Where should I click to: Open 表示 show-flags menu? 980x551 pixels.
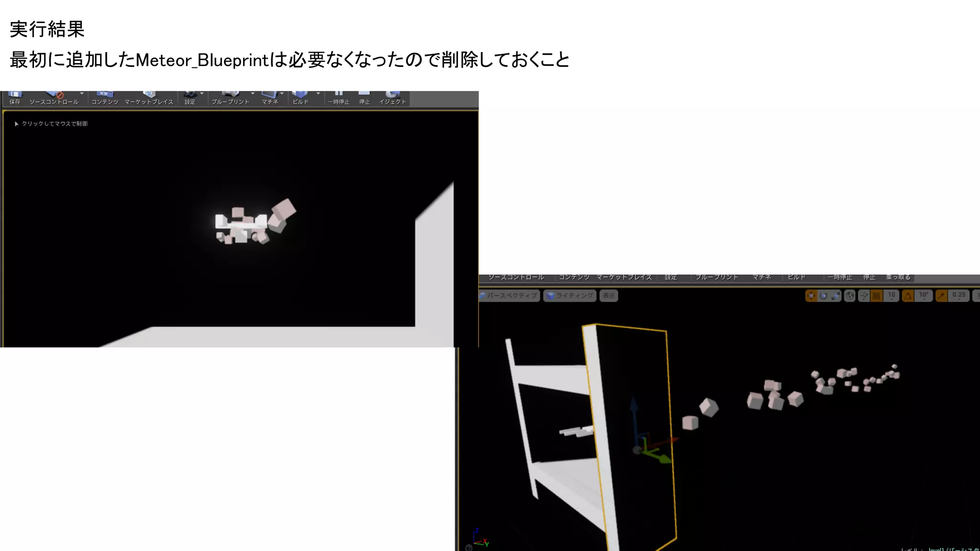click(609, 296)
